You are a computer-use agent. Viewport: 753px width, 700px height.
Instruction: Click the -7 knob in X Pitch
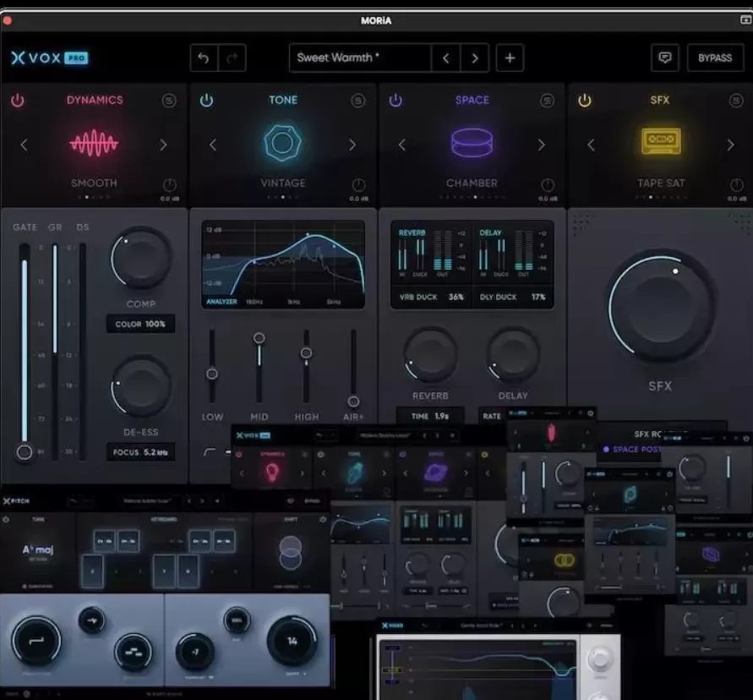click(x=195, y=652)
